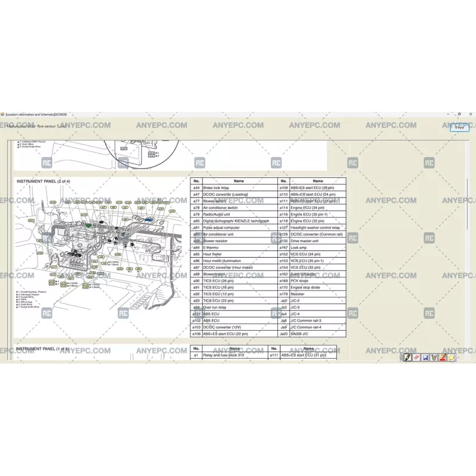The image size is (476, 476).
Task: Select the 'Brake lock relay' table row
Action: coord(239,187)
